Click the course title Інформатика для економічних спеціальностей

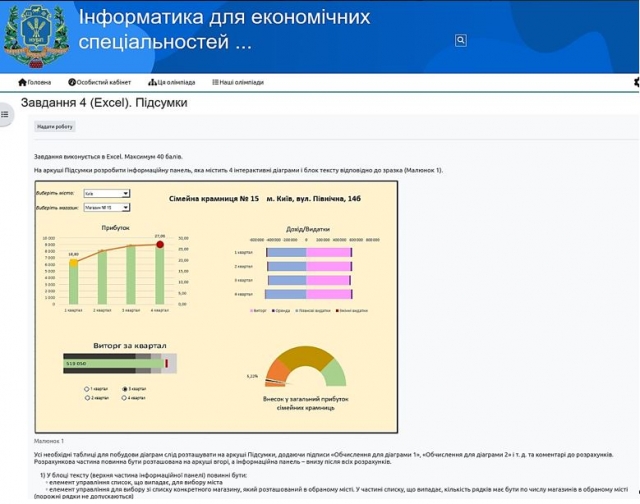[224, 29]
